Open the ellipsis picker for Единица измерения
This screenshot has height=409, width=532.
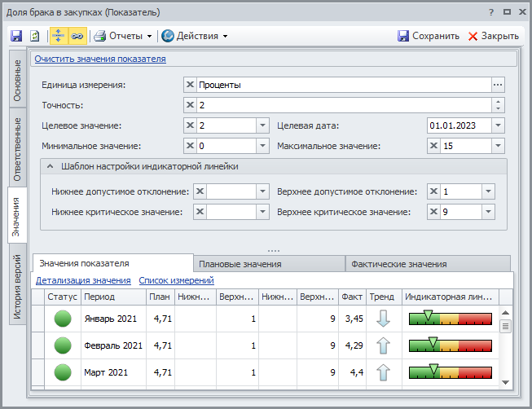[x=498, y=85]
